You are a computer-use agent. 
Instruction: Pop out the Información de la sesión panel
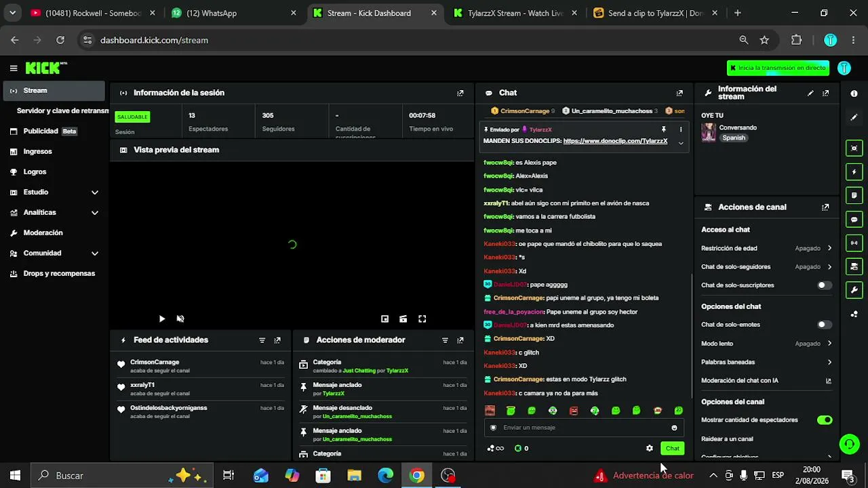pos(460,93)
